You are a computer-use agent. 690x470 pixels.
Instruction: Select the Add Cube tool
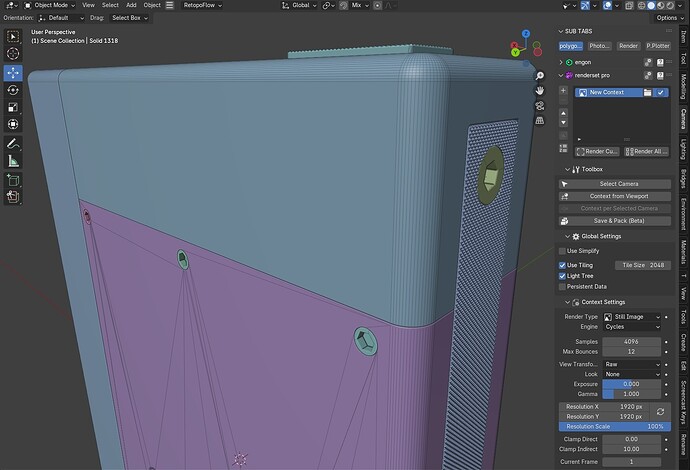coord(13,180)
